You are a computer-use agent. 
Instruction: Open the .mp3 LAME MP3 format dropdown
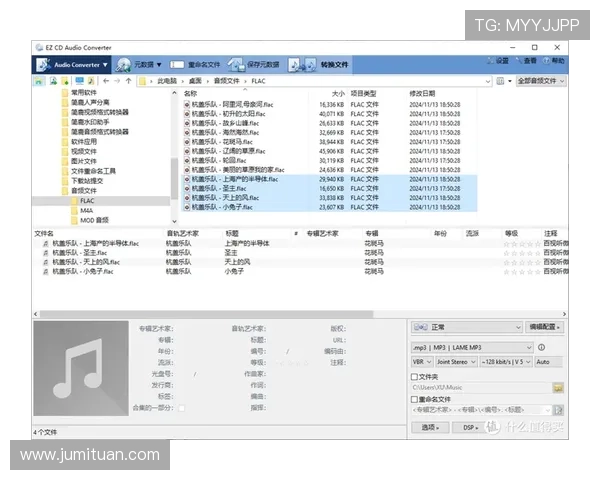tap(472, 348)
